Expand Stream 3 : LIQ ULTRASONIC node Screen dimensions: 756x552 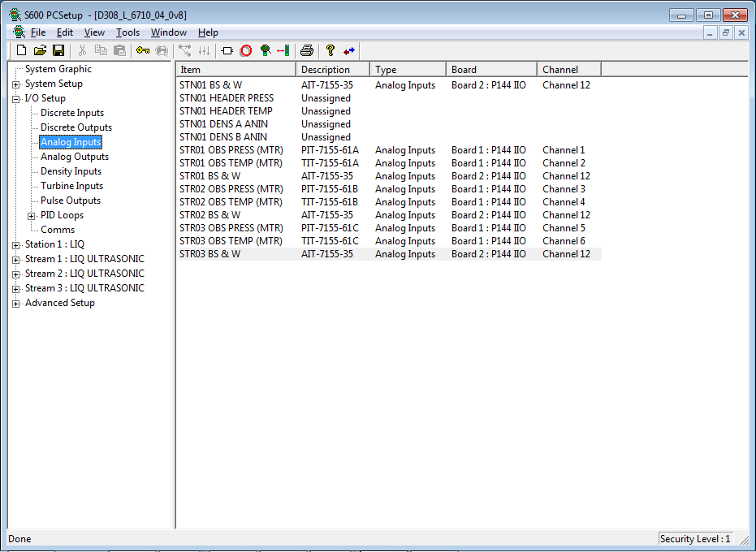[x=16, y=289]
